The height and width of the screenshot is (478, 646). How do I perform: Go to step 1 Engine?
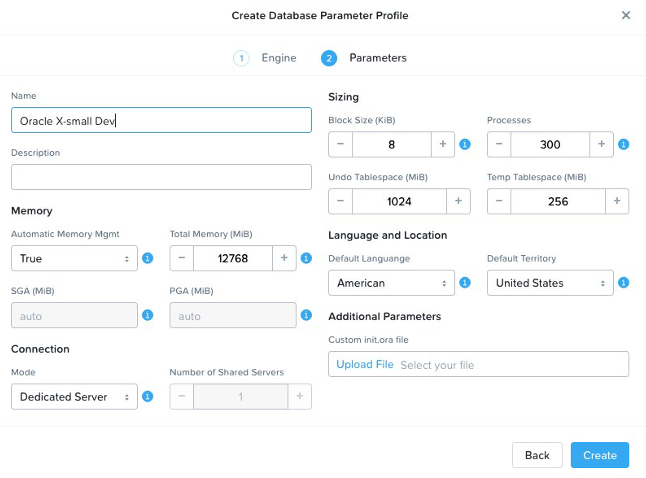click(x=265, y=58)
